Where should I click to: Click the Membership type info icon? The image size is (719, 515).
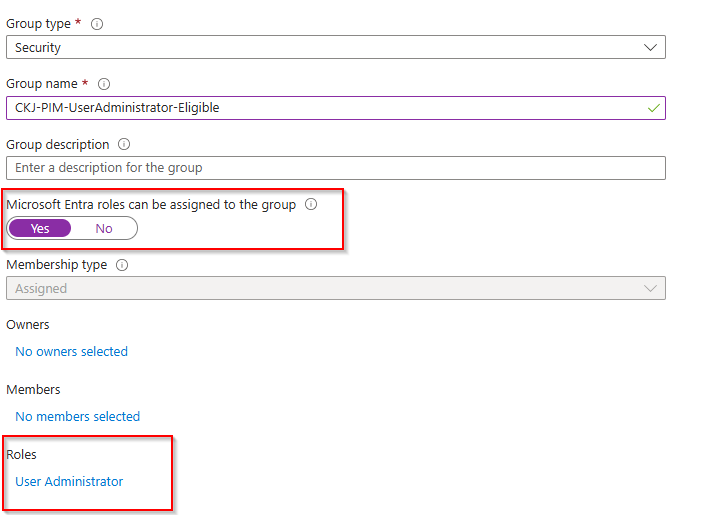point(122,266)
